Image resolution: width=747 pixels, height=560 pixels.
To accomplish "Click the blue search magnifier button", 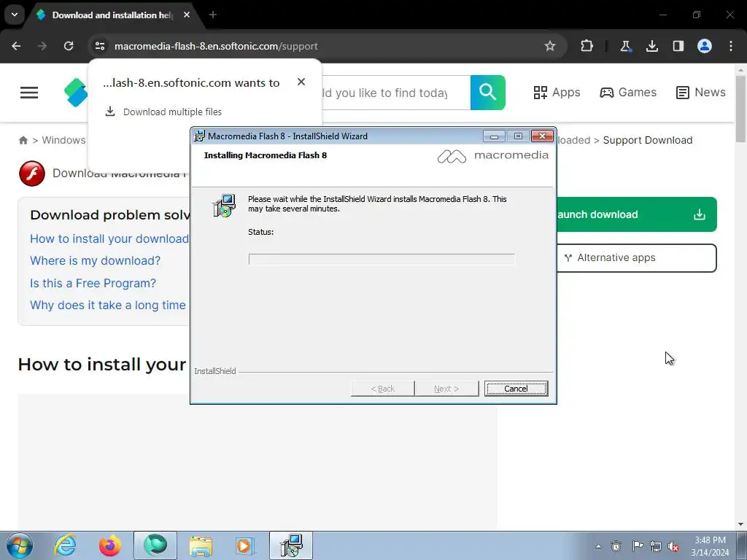I will pyautogui.click(x=488, y=93).
